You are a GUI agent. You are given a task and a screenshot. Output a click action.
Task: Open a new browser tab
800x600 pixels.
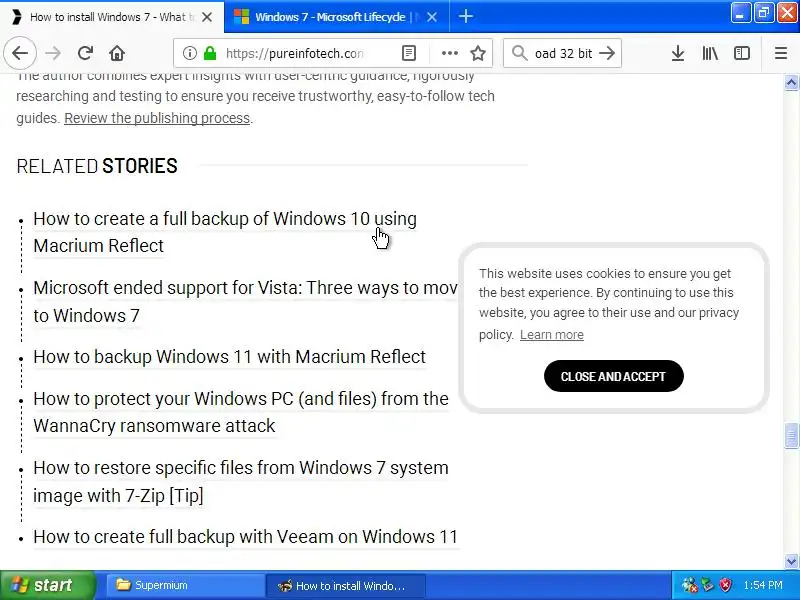tap(465, 17)
